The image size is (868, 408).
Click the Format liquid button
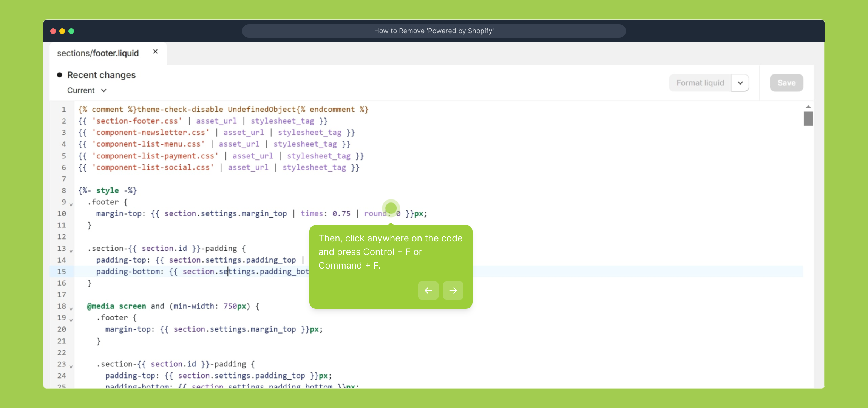coord(700,83)
